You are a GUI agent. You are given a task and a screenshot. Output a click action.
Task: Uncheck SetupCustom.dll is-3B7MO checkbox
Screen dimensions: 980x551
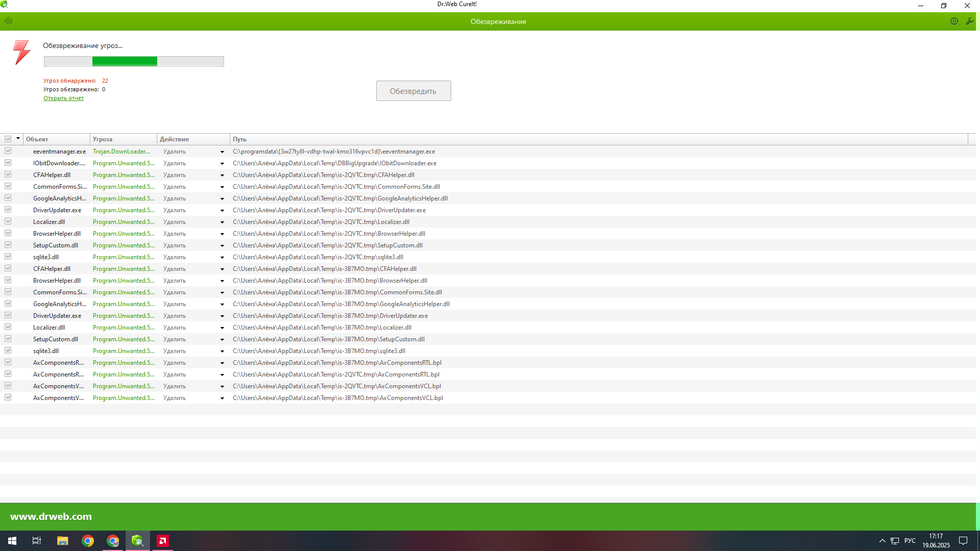point(8,339)
